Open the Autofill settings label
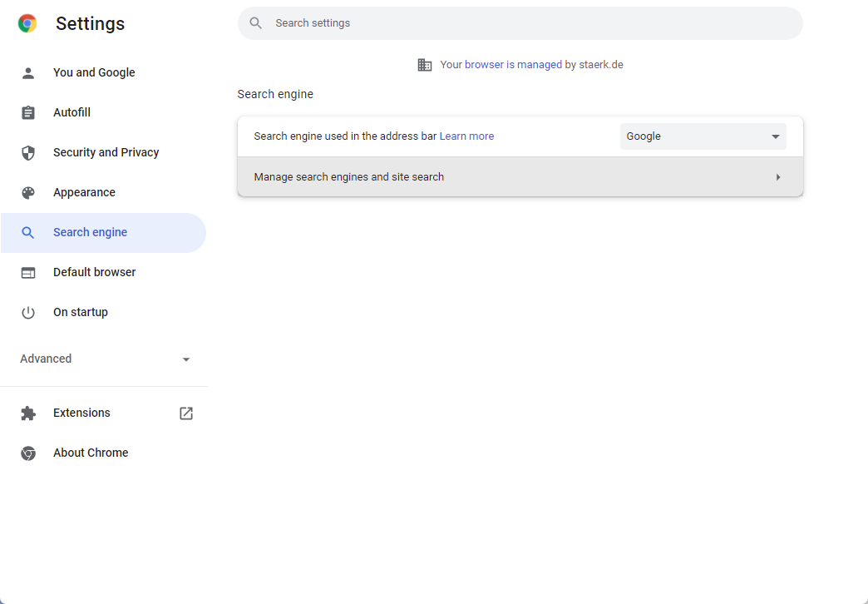868x604 pixels. click(x=72, y=113)
